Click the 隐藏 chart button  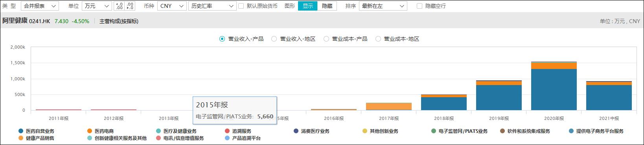click(327, 6)
